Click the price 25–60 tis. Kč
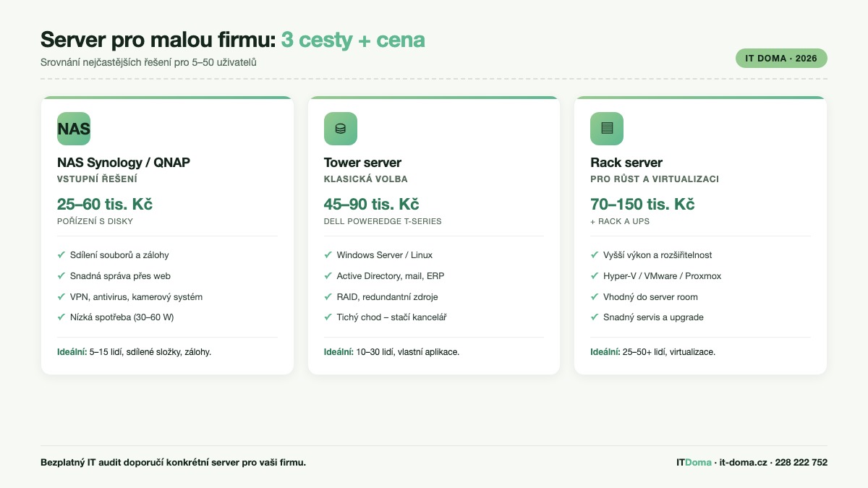This screenshot has height=488, width=868. tap(105, 204)
